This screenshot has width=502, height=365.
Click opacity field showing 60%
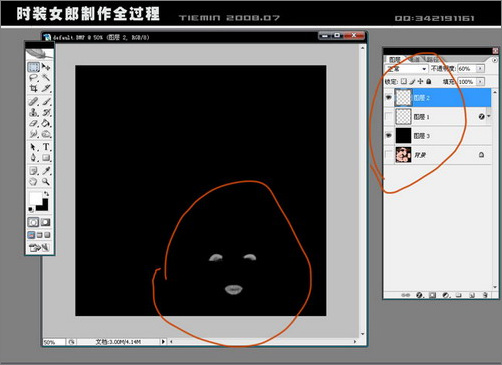467,69
